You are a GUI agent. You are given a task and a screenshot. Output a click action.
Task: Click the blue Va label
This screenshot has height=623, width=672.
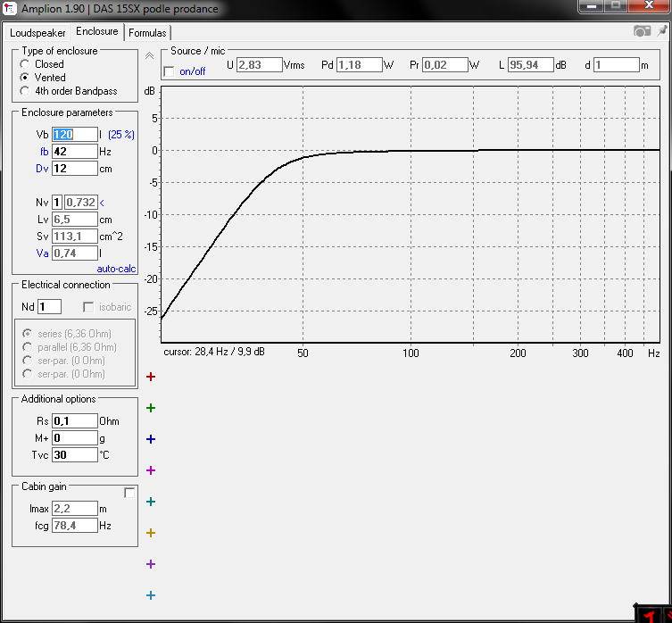[42, 253]
